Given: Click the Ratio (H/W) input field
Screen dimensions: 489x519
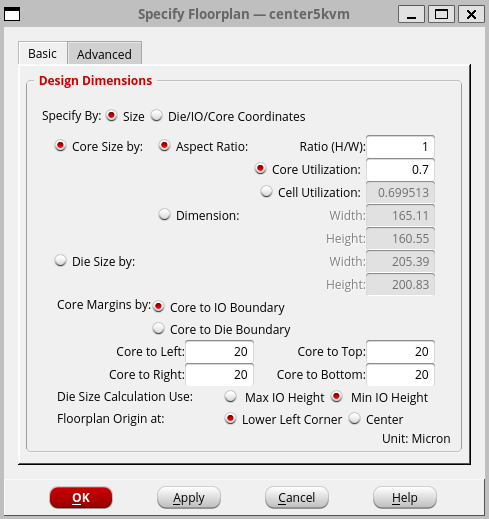Looking at the screenshot, I should 400,147.
